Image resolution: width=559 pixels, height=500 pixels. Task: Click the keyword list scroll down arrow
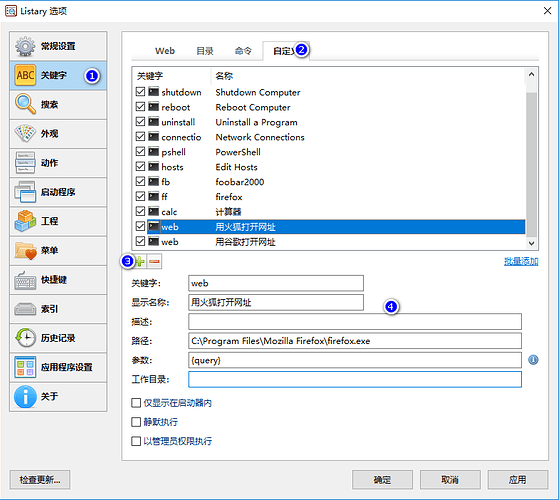531,243
